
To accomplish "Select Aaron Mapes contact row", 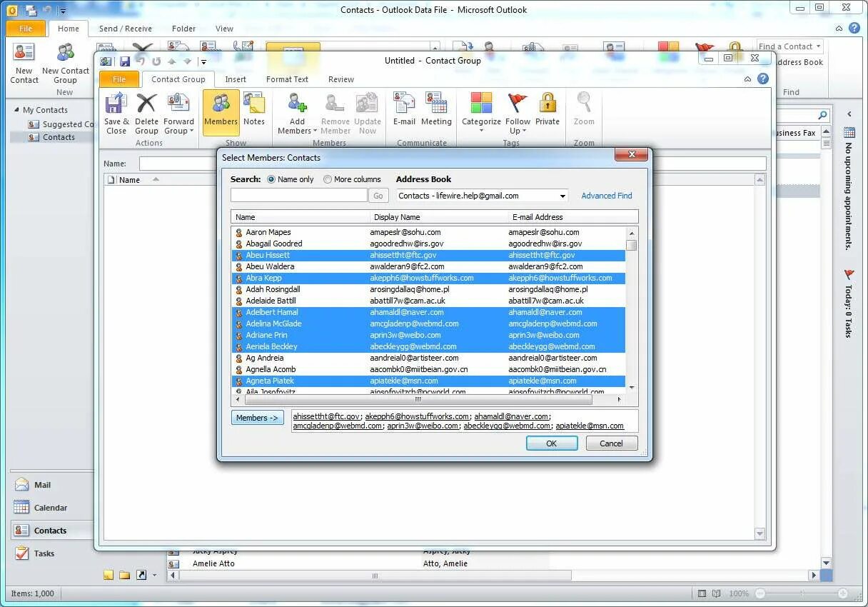I will [x=428, y=232].
